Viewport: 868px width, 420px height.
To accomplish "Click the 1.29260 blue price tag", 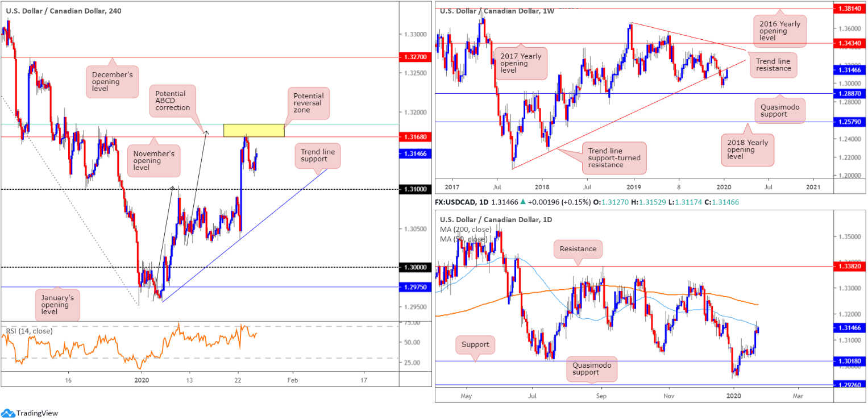I will [850, 385].
